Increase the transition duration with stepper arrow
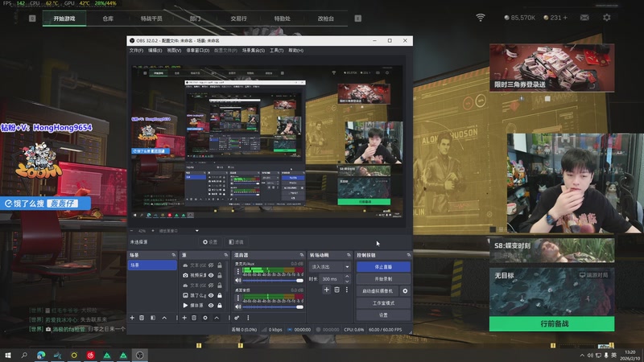644x362 pixels. [348, 277]
